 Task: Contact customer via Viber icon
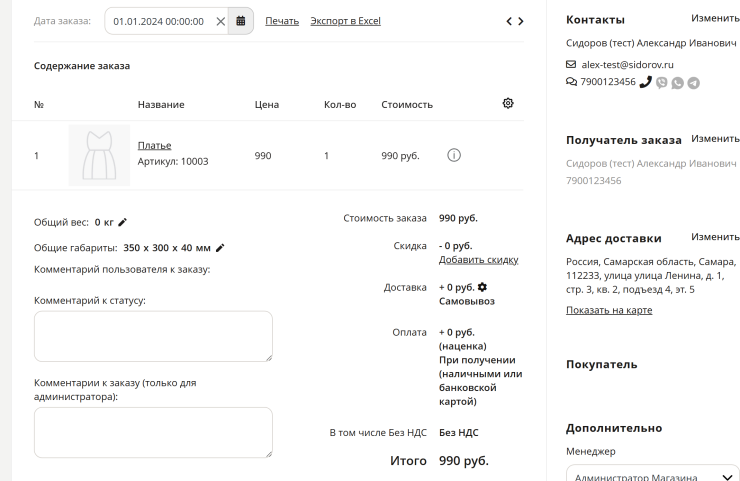[662, 83]
